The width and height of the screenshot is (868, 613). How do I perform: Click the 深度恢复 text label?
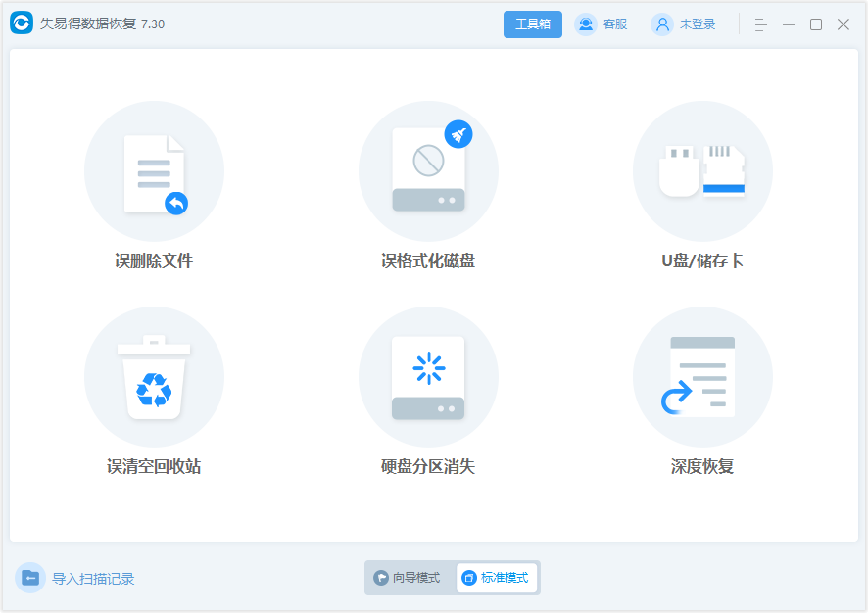pyautogui.click(x=702, y=467)
